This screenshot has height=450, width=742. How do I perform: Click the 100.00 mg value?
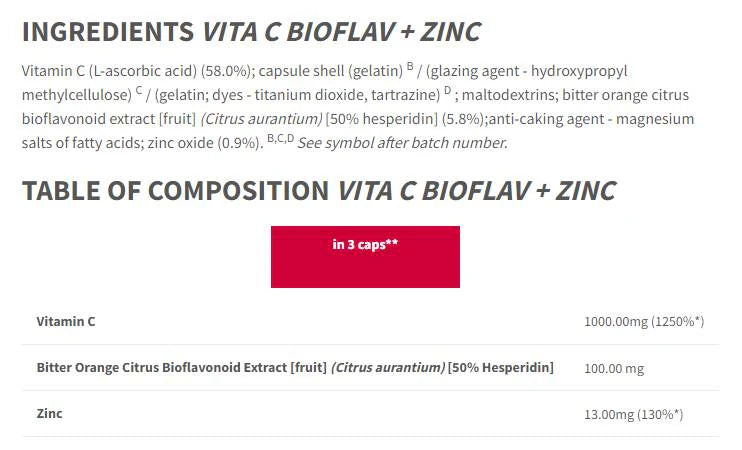tap(614, 368)
